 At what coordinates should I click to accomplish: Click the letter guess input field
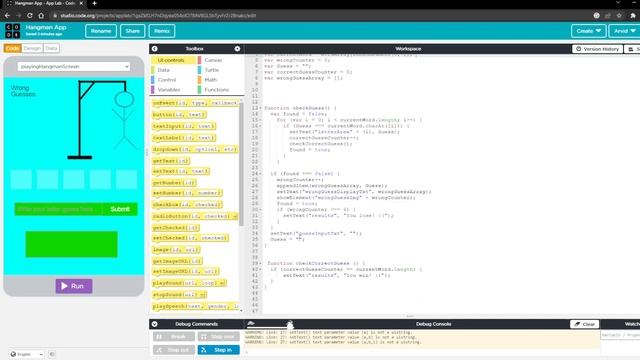tap(59, 209)
